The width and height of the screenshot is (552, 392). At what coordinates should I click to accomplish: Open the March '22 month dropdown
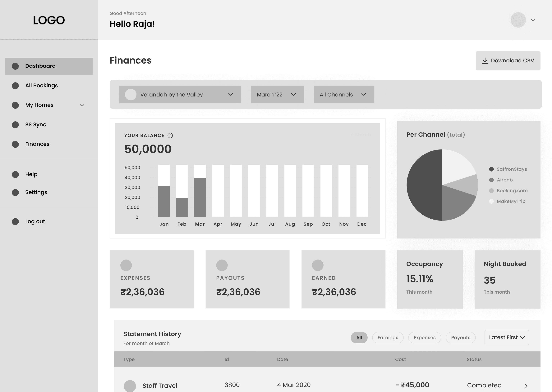coord(277,95)
